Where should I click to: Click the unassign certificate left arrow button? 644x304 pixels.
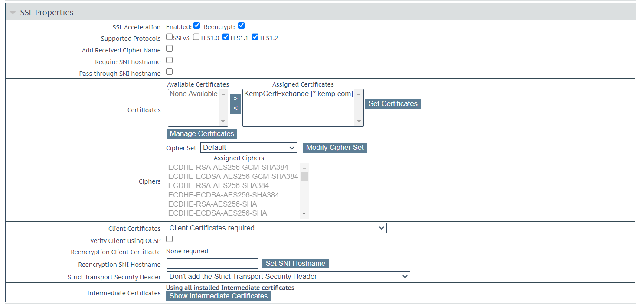point(235,109)
